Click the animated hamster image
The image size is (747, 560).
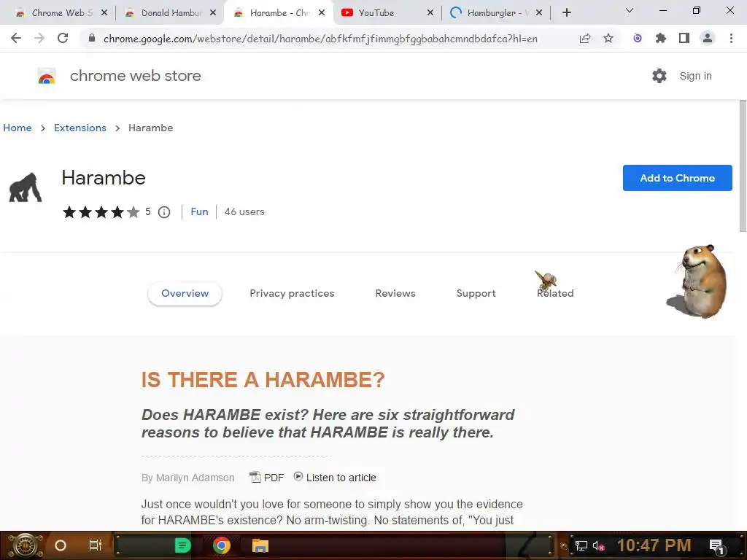coord(698,281)
